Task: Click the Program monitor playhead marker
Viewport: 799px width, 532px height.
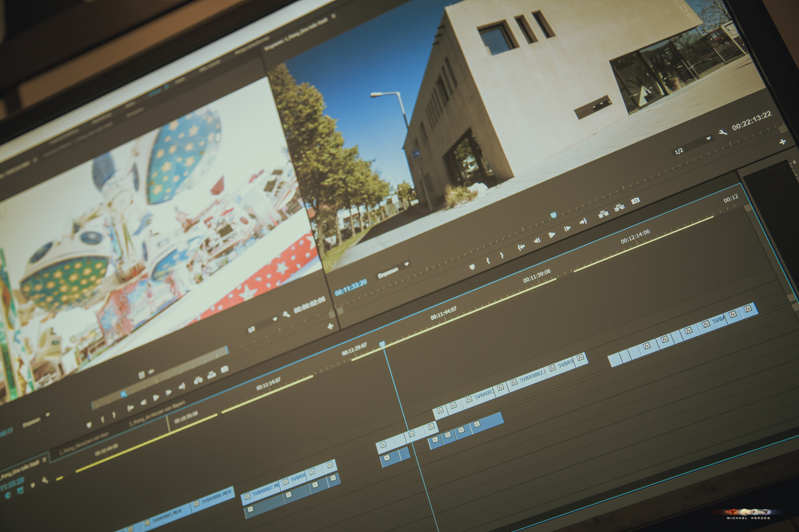Action: 554,215
